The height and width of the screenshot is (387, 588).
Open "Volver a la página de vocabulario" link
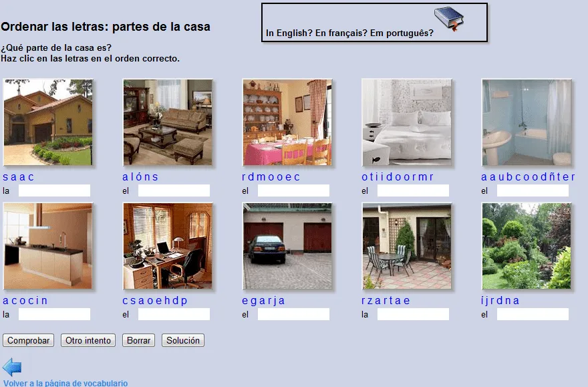65,382
